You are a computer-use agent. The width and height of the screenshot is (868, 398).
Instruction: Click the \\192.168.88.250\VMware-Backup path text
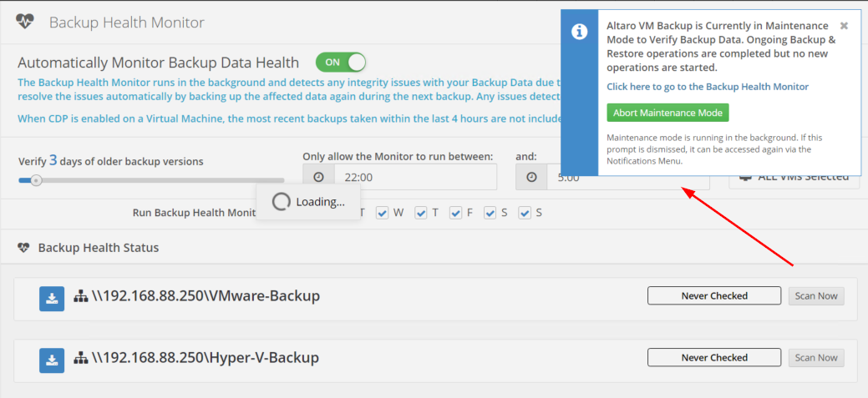pyautogui.click(x=206, y=296)
